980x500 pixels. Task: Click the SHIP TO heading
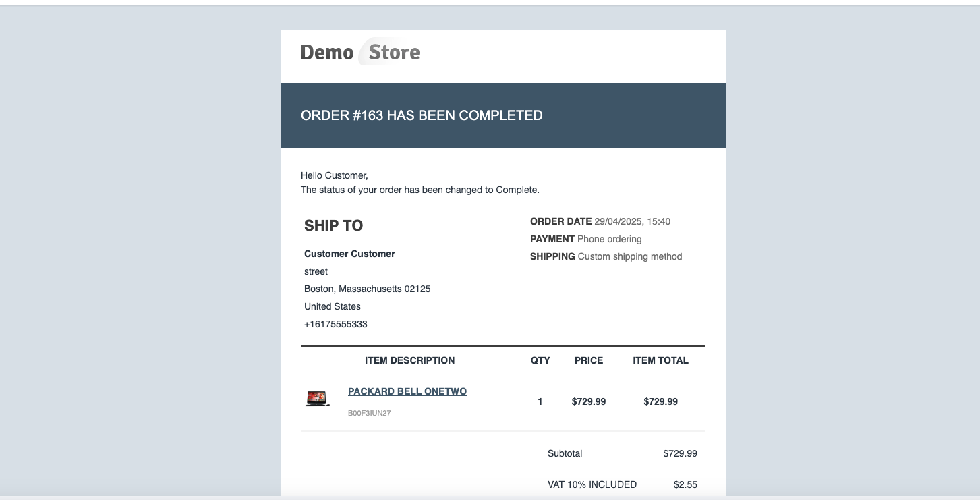pyautogui.click(x=333, y=225)
